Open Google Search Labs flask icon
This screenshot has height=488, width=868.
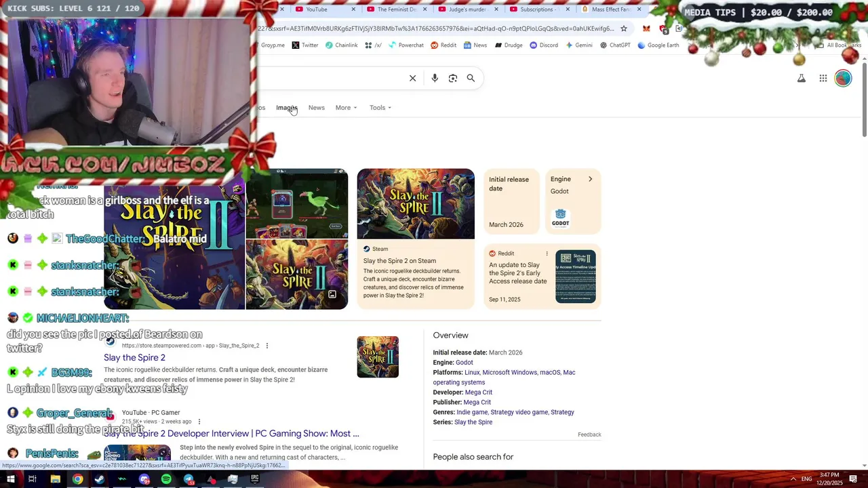point(801,79)
